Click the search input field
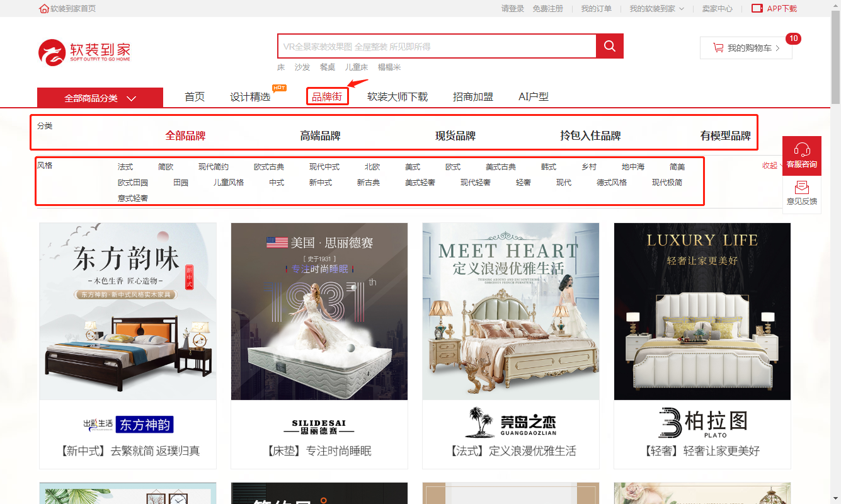Image resolution: width=841 pixels, height=504 pixels. 437,46
